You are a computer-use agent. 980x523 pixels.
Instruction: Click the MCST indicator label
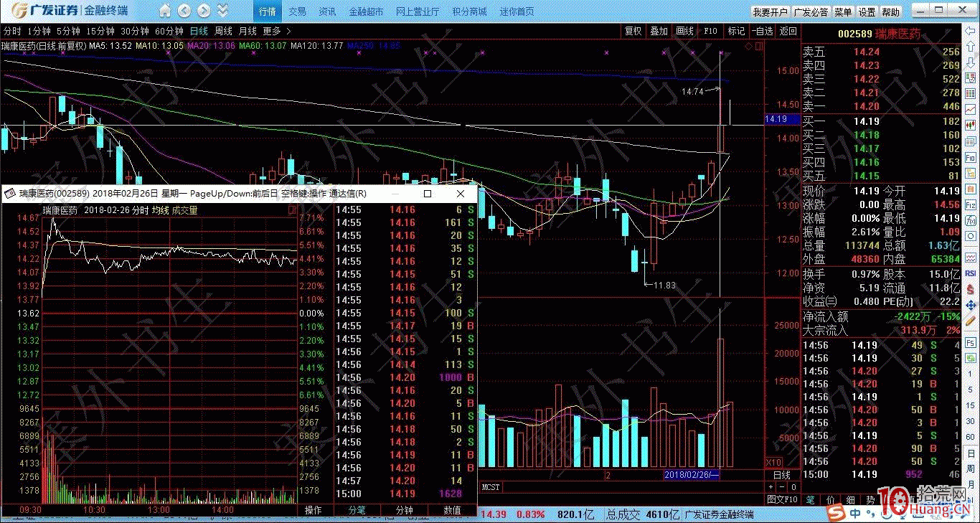(x=491, y=487)
